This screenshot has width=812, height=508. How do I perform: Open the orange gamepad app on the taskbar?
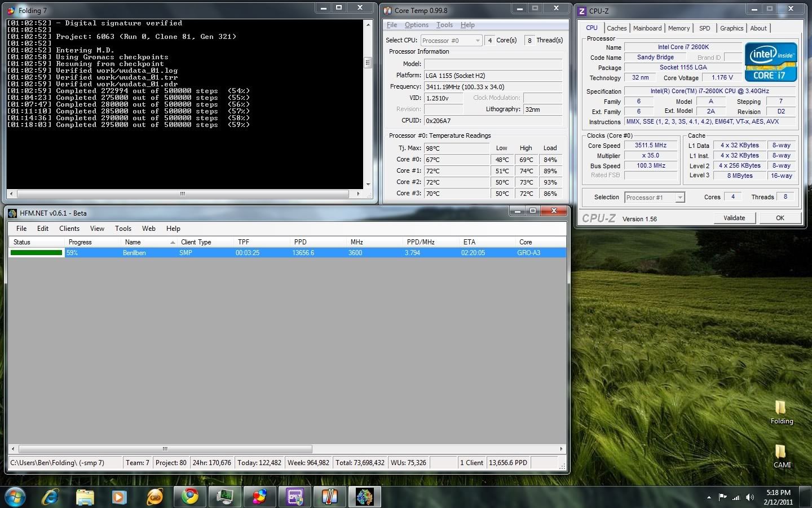[155, 497]
